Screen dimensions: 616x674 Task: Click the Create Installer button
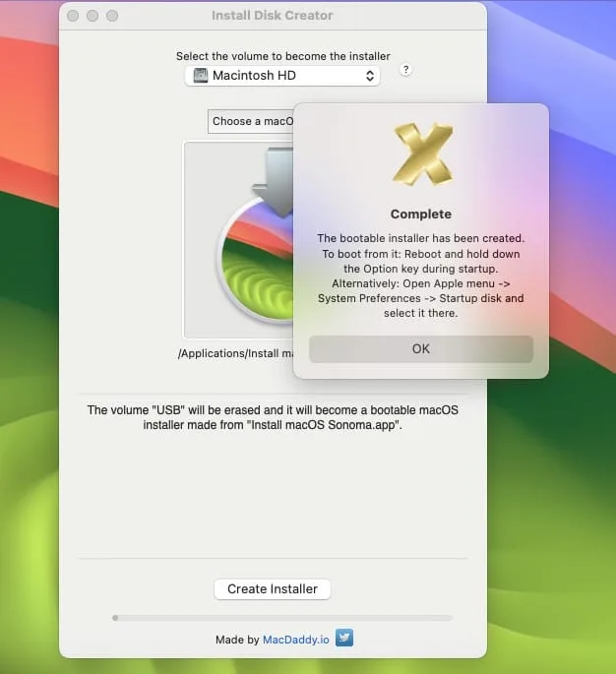(273, 589)
